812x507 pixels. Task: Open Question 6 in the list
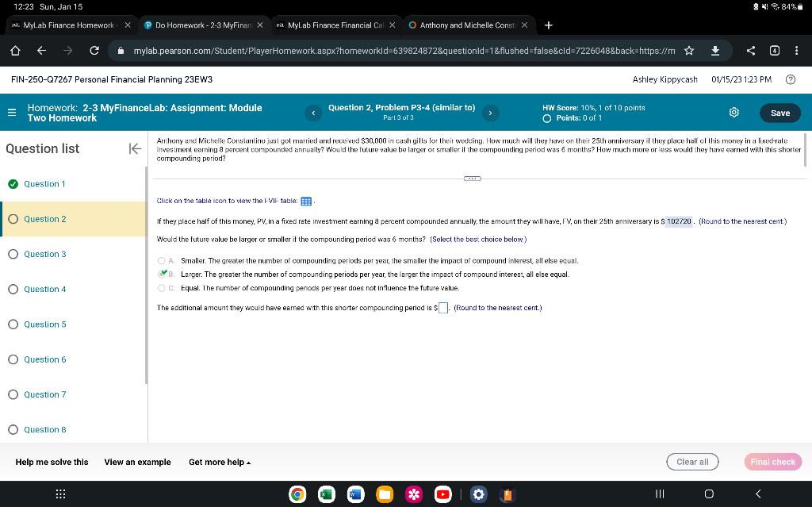click(x=45, y=359)
